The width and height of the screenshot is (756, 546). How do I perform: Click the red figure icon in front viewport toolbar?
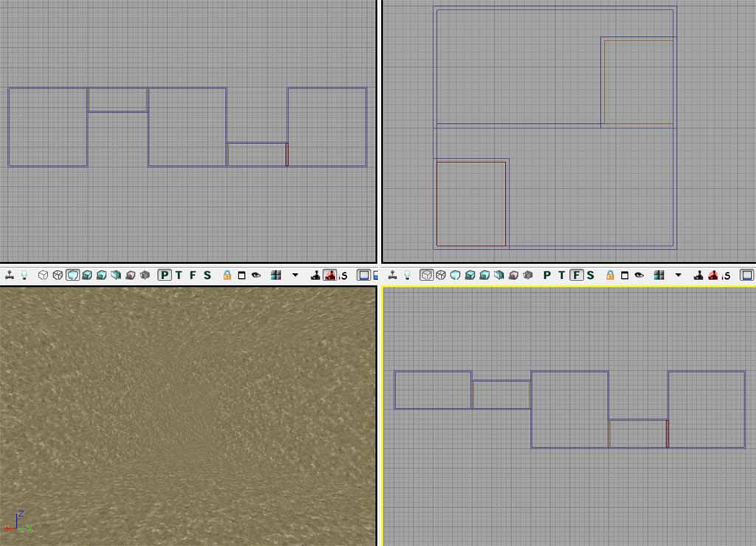pyautogui.click(x=714, y=275)
